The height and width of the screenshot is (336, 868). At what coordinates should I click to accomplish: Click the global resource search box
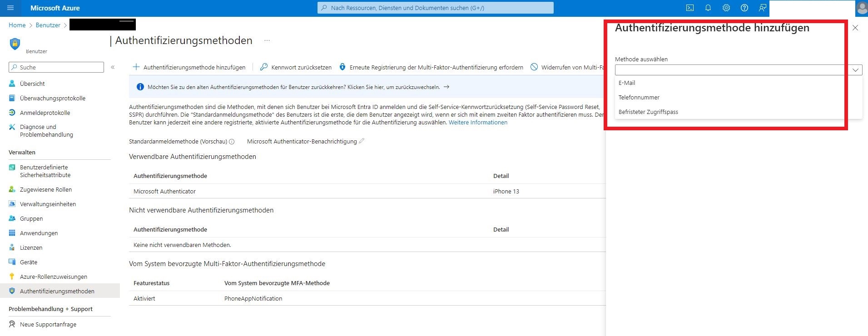pyautogui.click(x=435, y=8)
